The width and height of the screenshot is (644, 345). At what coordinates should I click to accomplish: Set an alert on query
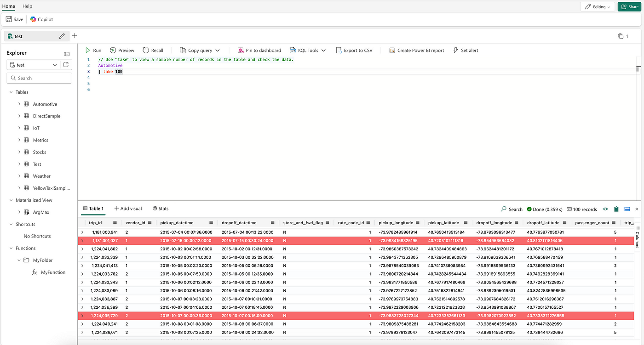tap(466, 51)
